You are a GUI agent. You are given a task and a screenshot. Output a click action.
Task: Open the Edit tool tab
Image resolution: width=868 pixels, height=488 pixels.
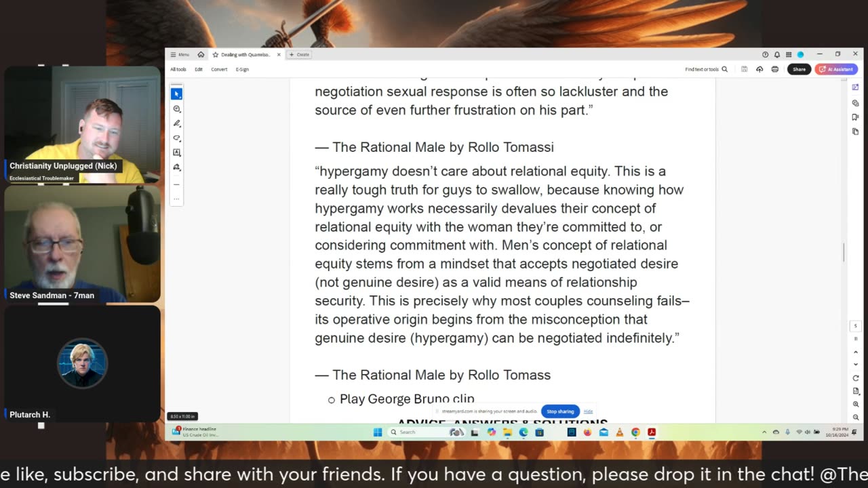199,69
